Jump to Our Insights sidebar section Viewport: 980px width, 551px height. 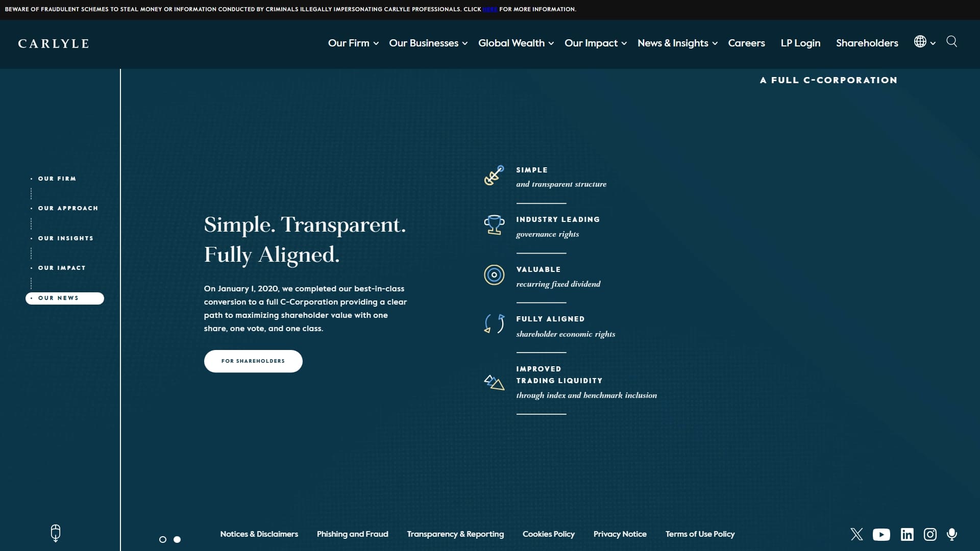[65, 238]
